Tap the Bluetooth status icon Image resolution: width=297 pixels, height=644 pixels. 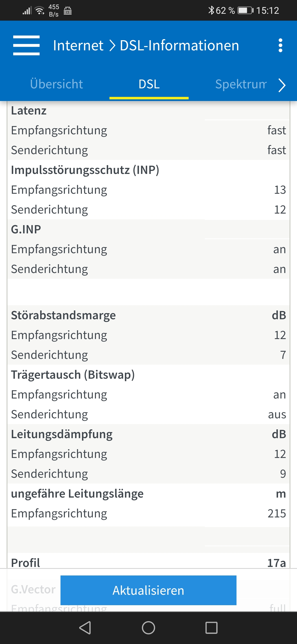tap(211, 10)
